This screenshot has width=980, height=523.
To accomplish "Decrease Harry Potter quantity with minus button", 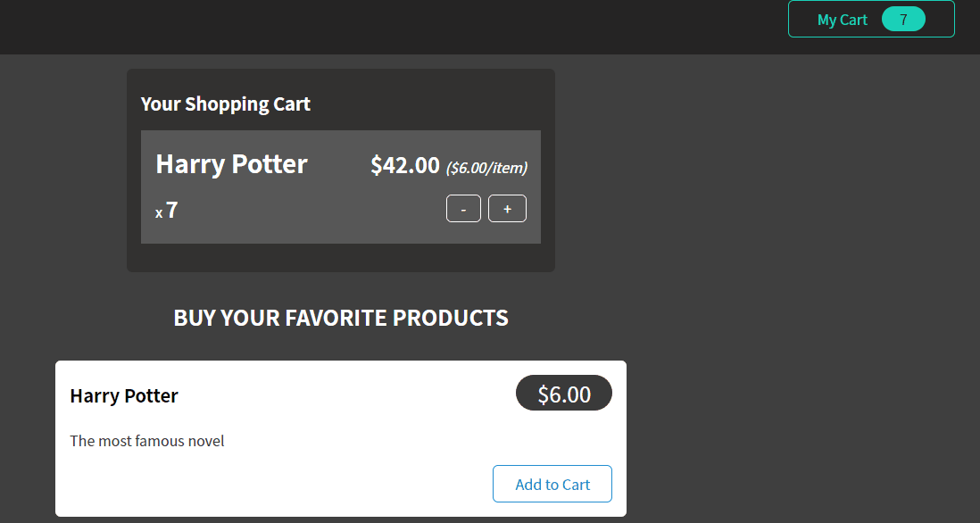I will pyautogui.click(x=463, y=209).
